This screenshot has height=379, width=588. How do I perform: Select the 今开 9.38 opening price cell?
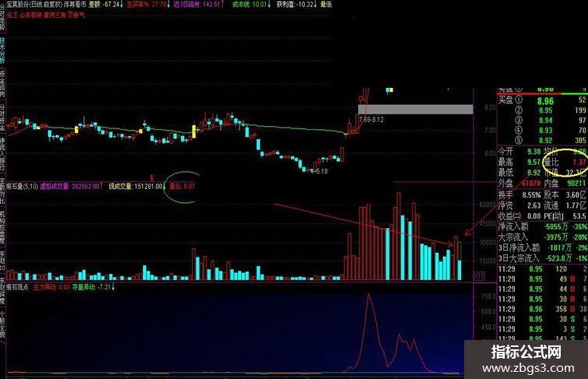(x=520, y=152)
